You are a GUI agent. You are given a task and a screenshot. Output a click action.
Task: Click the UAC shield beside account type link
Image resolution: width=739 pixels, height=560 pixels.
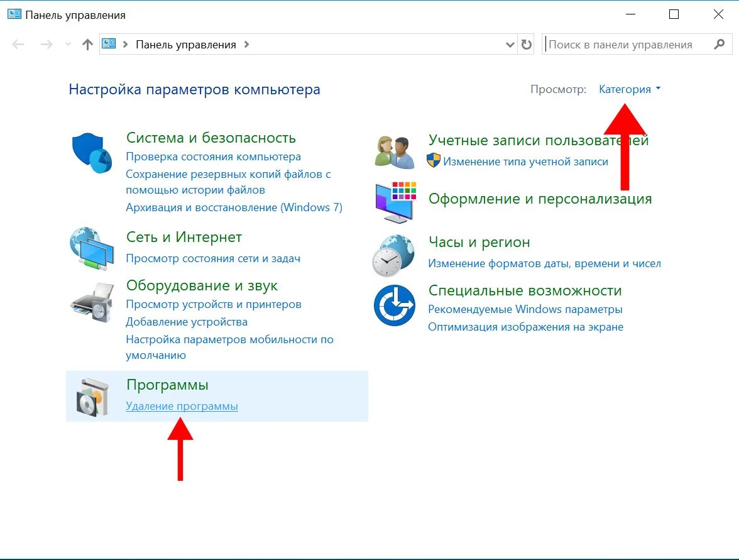click(433, 160)
